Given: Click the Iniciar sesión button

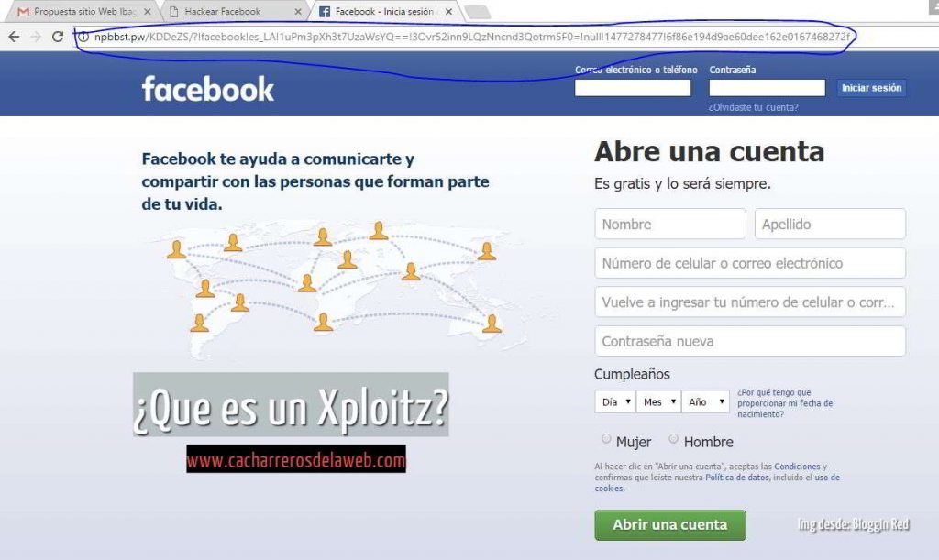Looking at the screenshot, I should [x=870, y=87].
